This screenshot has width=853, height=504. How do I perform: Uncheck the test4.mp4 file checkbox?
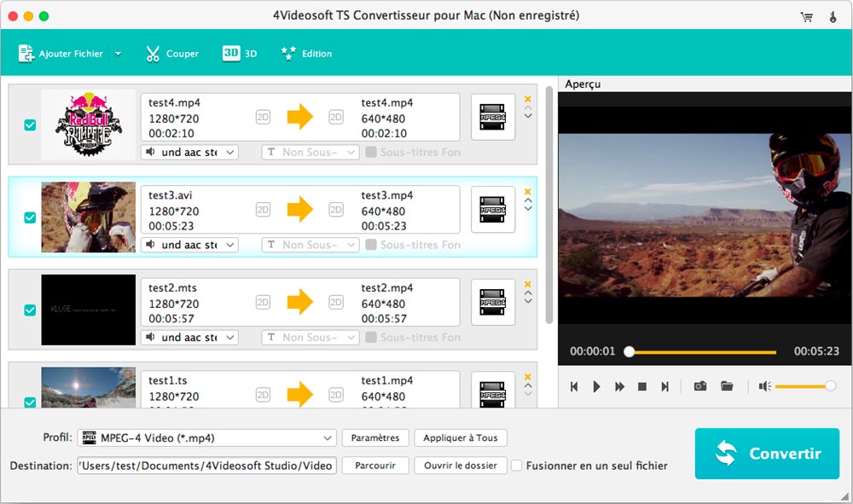30,125
